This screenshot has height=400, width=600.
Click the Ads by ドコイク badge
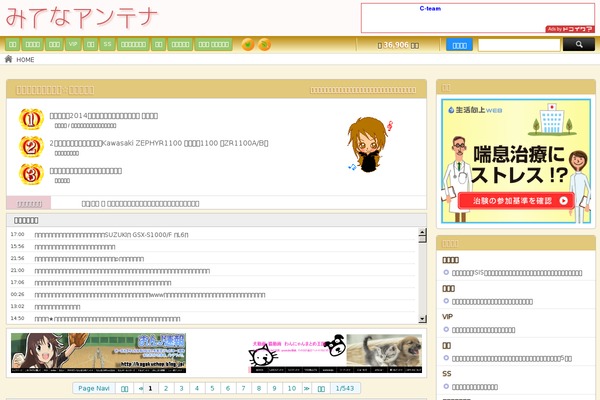point(570,29)
